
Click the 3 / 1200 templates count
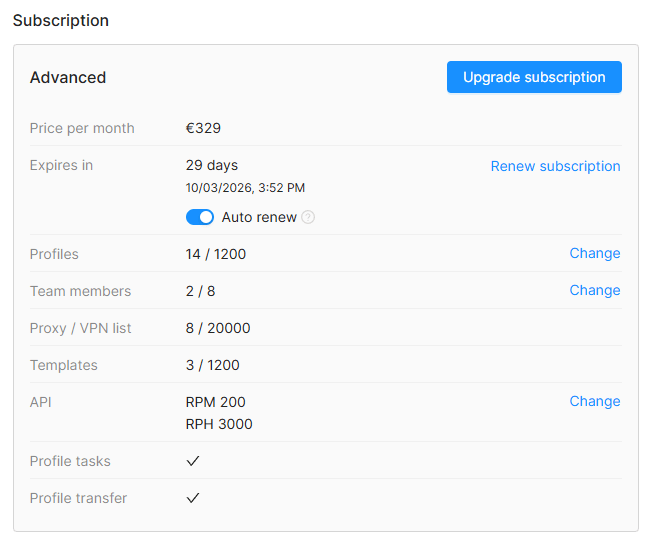click(212, 365)
